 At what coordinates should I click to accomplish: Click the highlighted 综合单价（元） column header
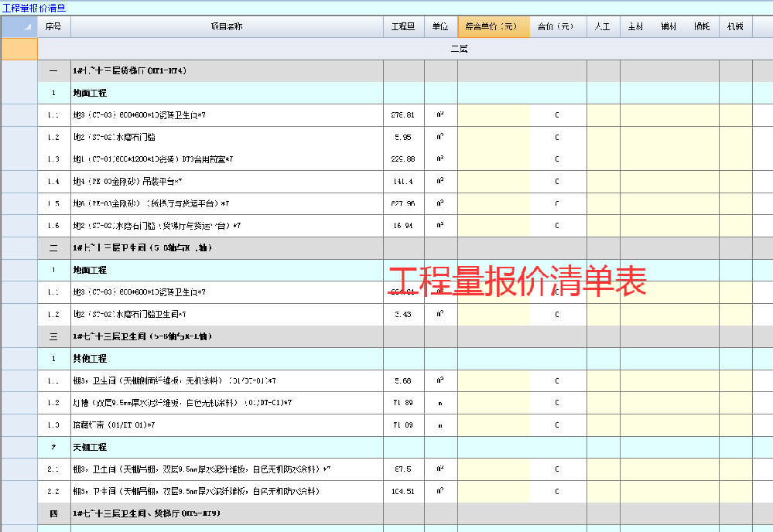pos(494,26)
